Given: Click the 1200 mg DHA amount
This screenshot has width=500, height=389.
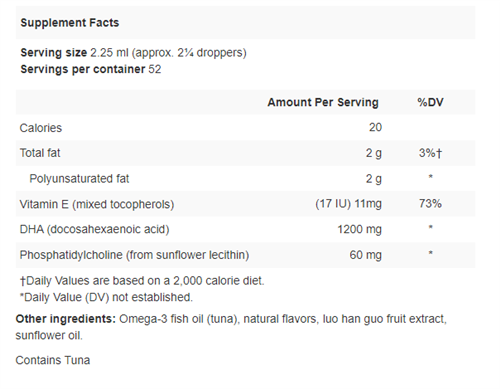Looking at the screenshot, I should click(x=359, y=229).
